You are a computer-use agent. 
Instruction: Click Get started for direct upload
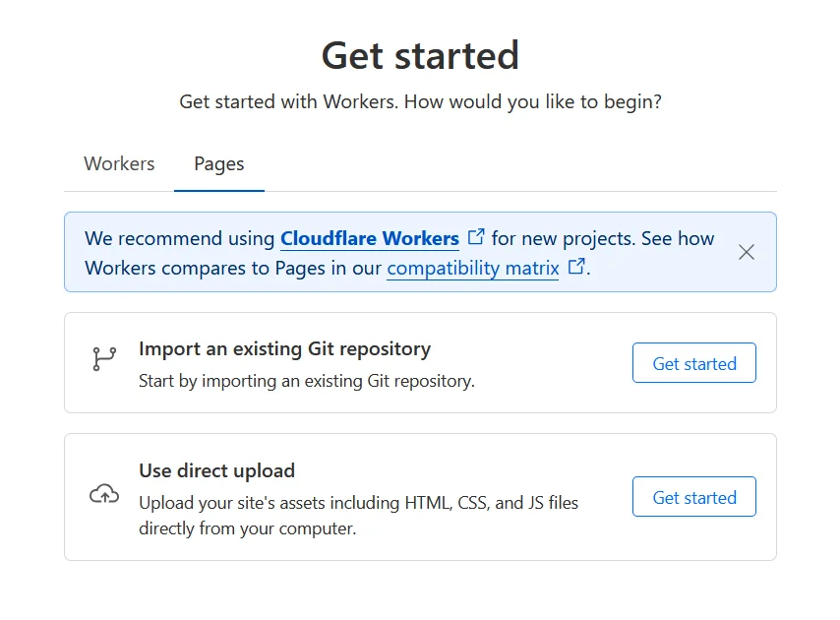pyautogui.click(x=693, y=497)
